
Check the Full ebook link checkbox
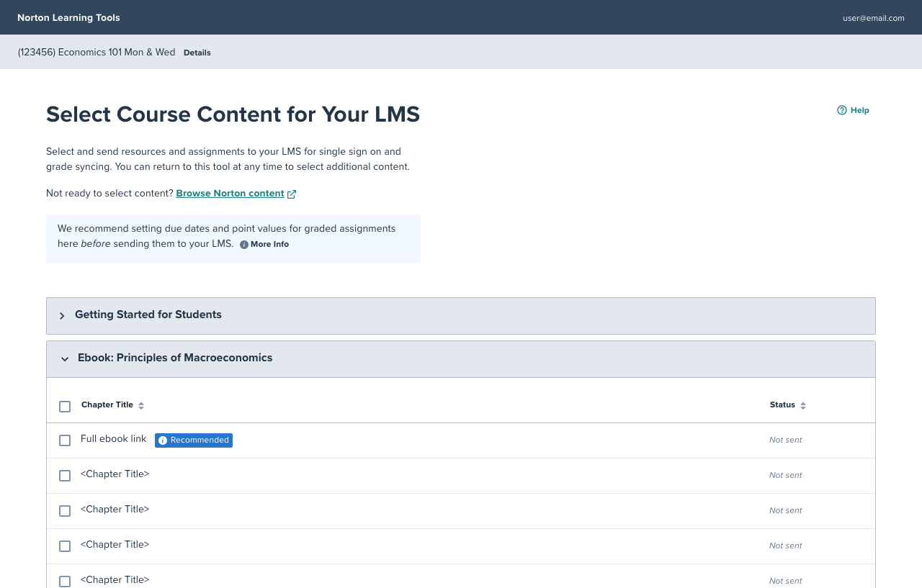[65, 440]
